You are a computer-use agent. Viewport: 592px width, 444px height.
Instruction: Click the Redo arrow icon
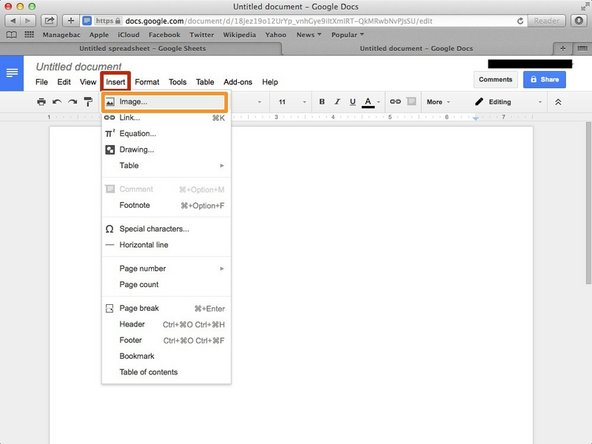tap(72, 102)
